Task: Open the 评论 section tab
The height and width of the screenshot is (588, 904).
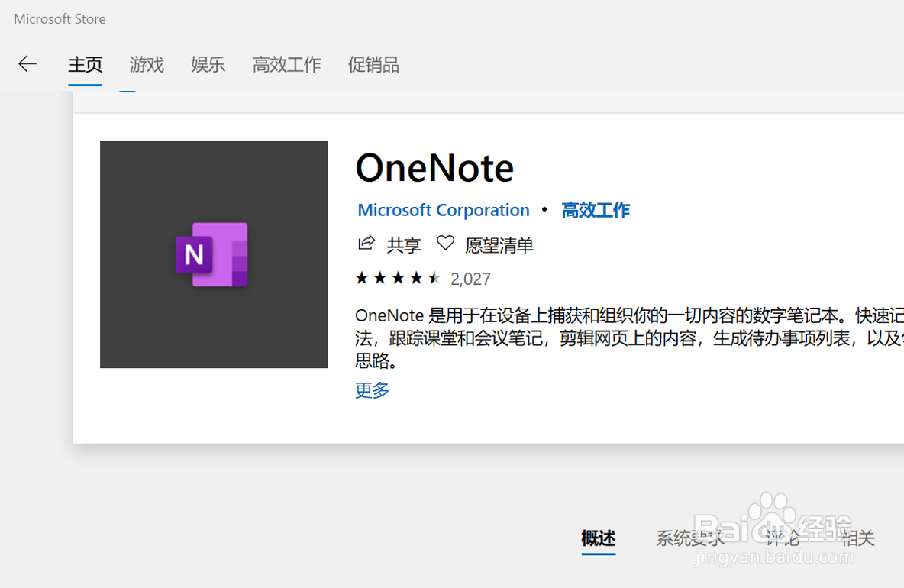Action: pyautogui.click(x=782, y=538)
